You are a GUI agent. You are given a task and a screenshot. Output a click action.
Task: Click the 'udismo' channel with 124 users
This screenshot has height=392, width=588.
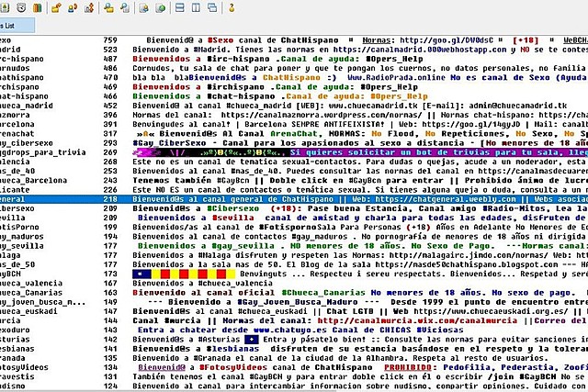(x=294, y=386)
